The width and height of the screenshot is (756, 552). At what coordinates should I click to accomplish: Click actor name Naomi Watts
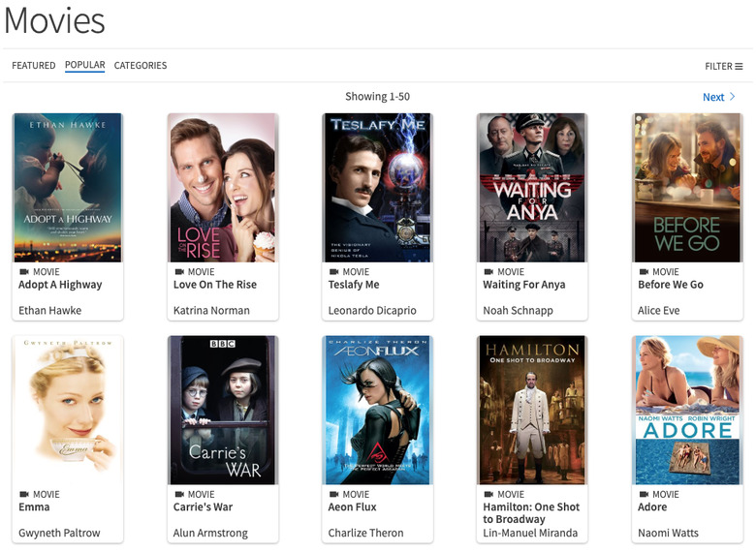(668, 534)
